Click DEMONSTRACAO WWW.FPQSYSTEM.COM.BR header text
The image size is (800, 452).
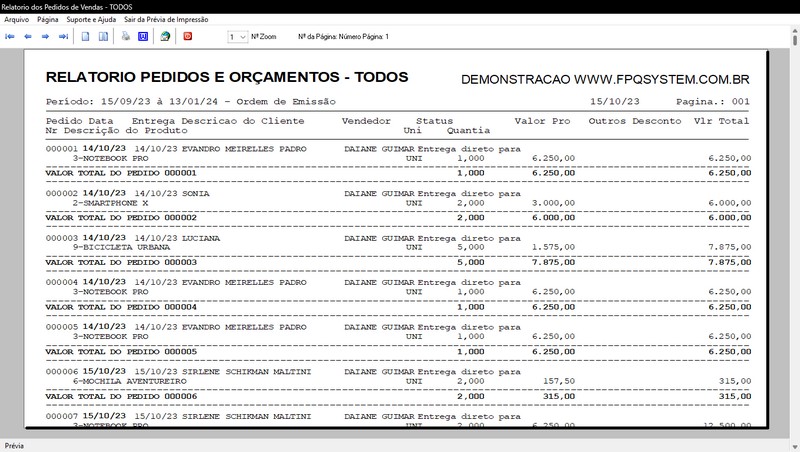pyautogui.click(x=605, y=80)
